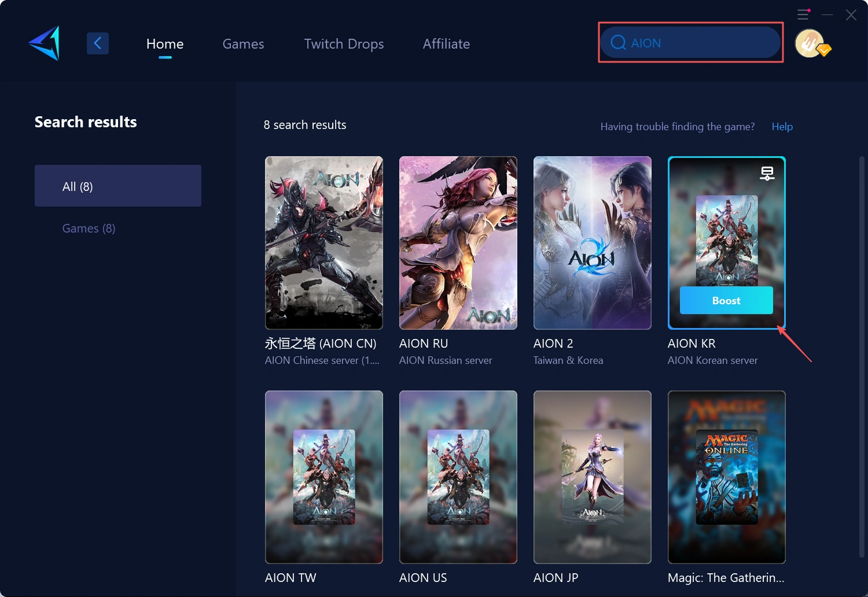Open the hamburger menu icon
Viewport: 868px width, 597px height.
(803, 14)
